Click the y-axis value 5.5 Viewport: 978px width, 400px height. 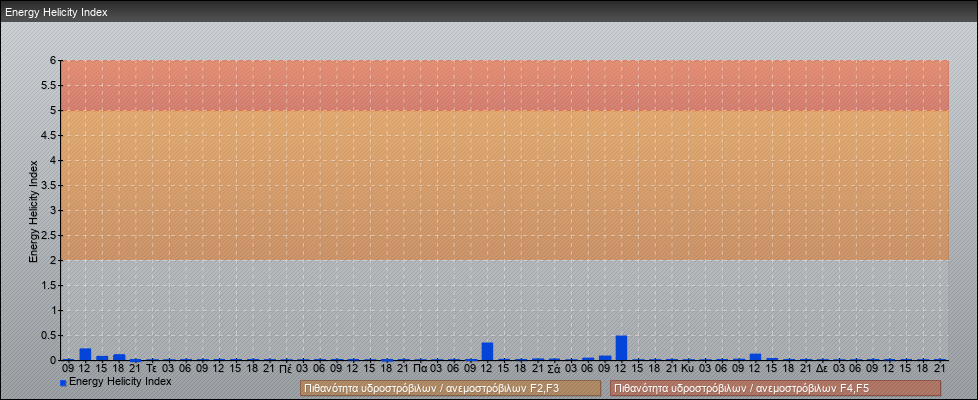pos(49,85)
